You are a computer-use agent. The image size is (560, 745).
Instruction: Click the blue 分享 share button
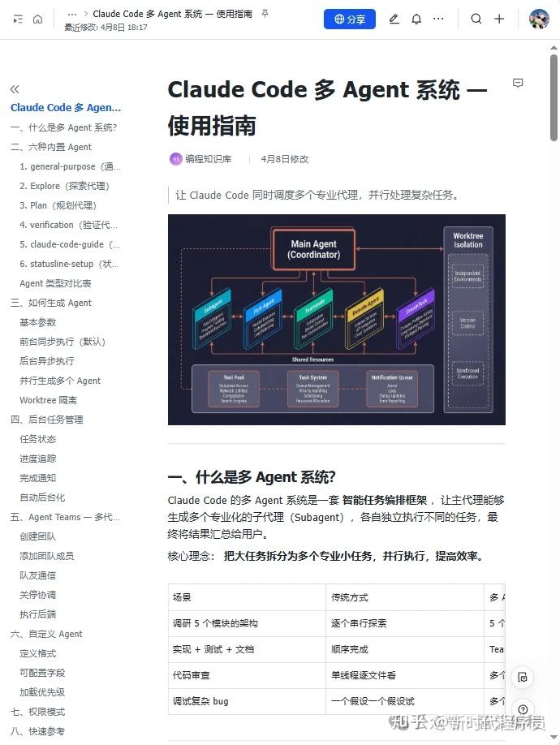pyautogui.click(x=350, y=19)
